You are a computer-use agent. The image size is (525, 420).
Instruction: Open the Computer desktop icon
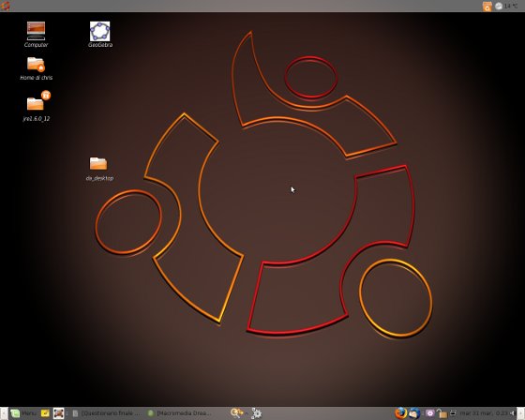tap(36, 34)
